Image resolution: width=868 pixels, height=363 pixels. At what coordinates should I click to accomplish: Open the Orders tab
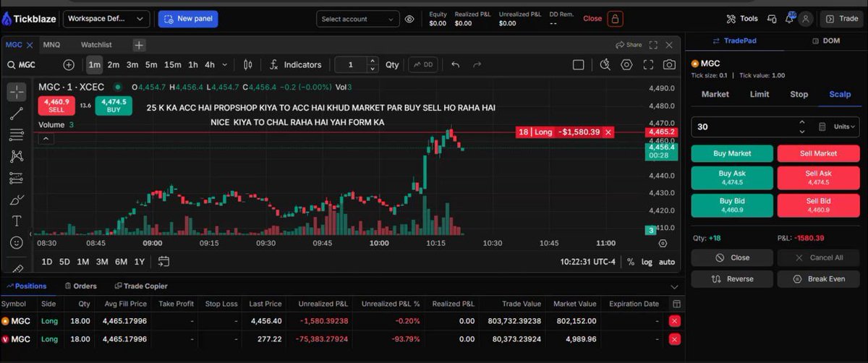click(80, 286)
